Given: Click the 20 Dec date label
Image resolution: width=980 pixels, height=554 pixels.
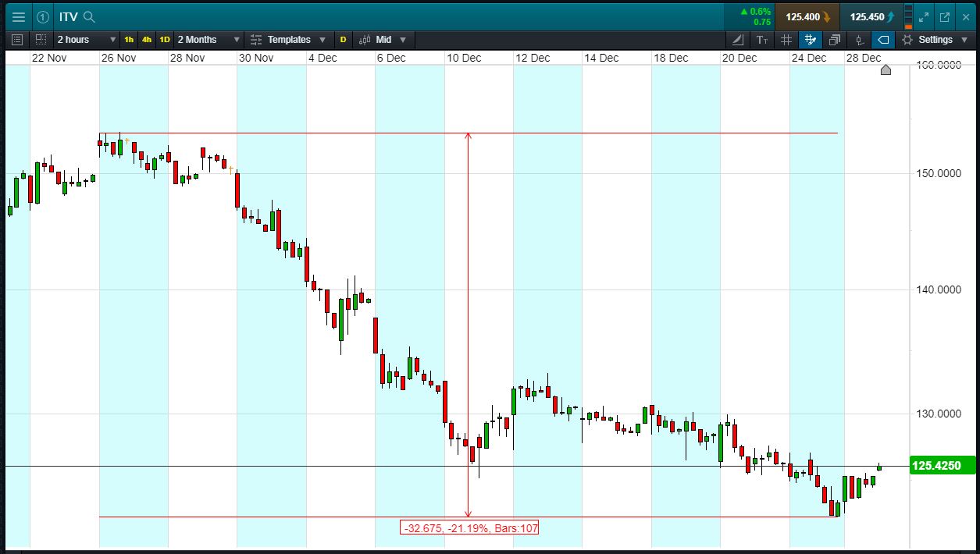Looking at the screenshot, I should click(x=739, y=58).
